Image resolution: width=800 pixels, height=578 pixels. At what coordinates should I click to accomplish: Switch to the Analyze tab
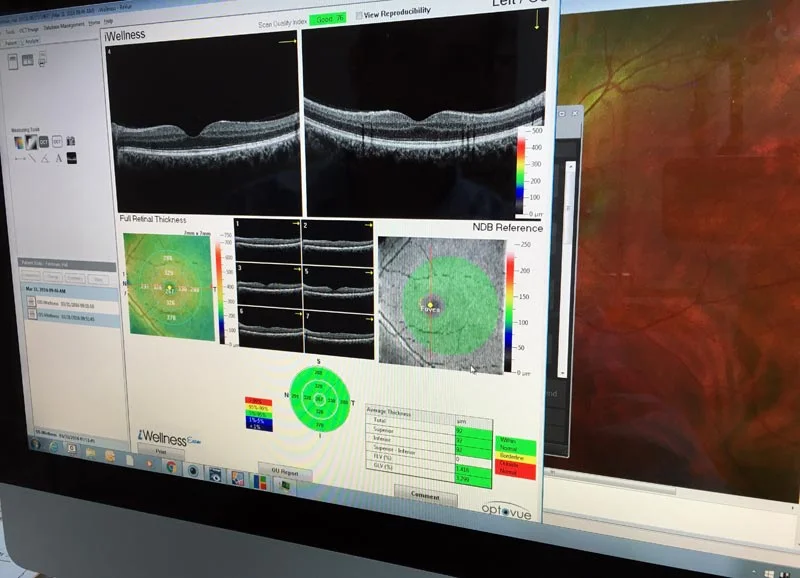tap(32, 41)
